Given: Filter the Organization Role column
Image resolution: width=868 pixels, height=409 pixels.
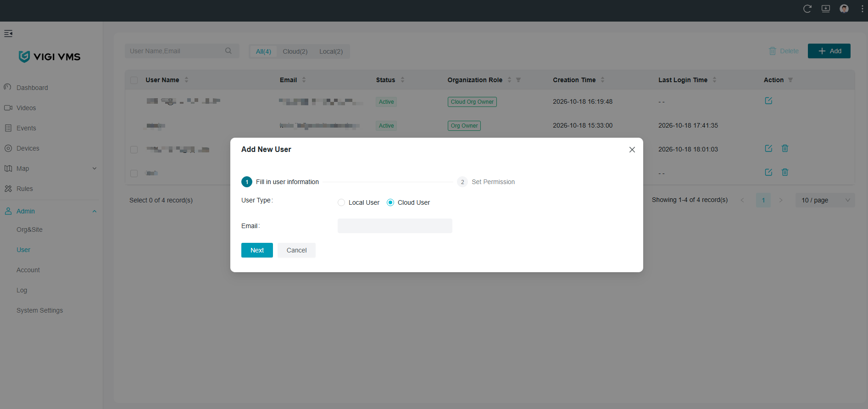Looking at the screenshot, I should pyautogui.click(x=518, y=80).
